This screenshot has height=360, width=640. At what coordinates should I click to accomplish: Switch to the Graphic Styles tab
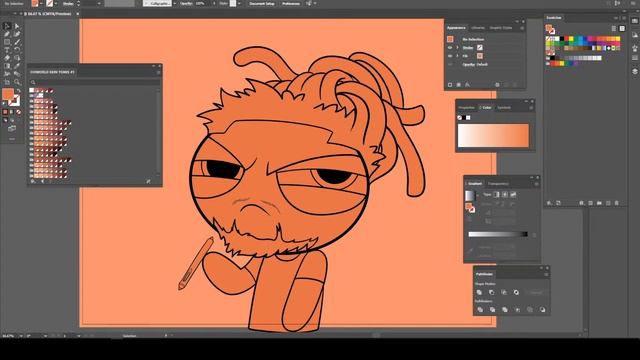coord(501,28)
